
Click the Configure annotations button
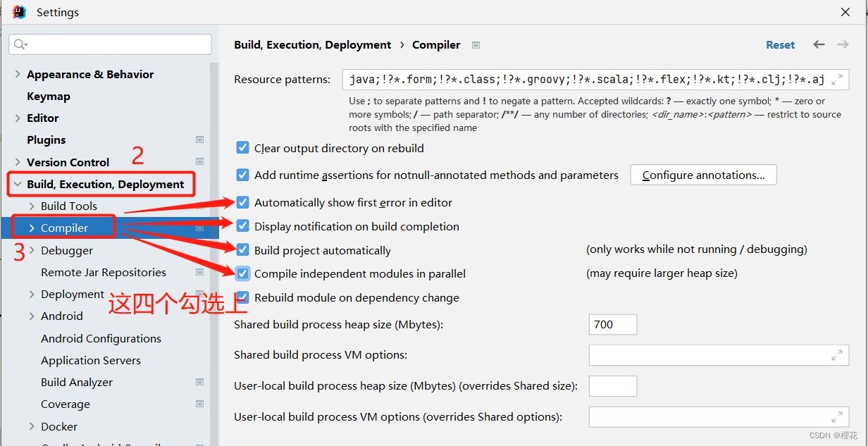704,175
